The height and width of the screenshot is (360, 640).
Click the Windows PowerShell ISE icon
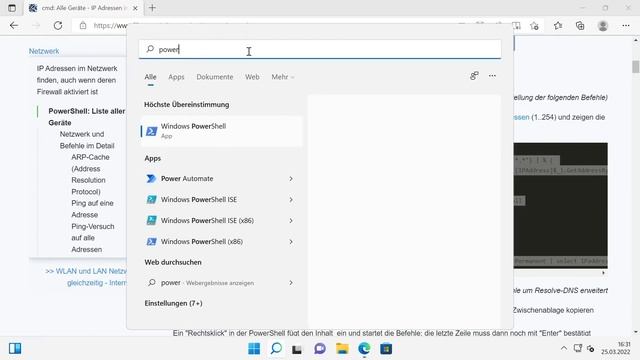point(151,200)
